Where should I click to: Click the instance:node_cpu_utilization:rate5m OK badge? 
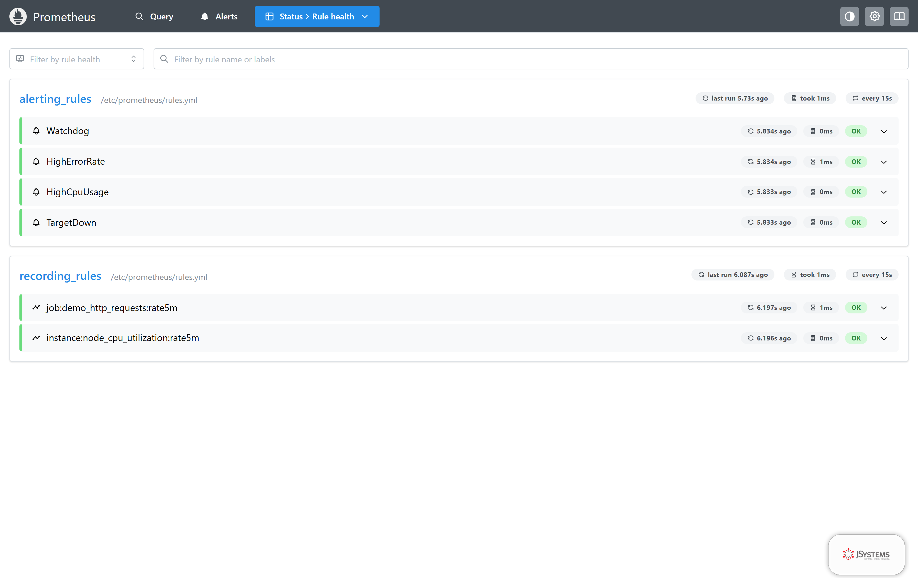pos(856,338)
